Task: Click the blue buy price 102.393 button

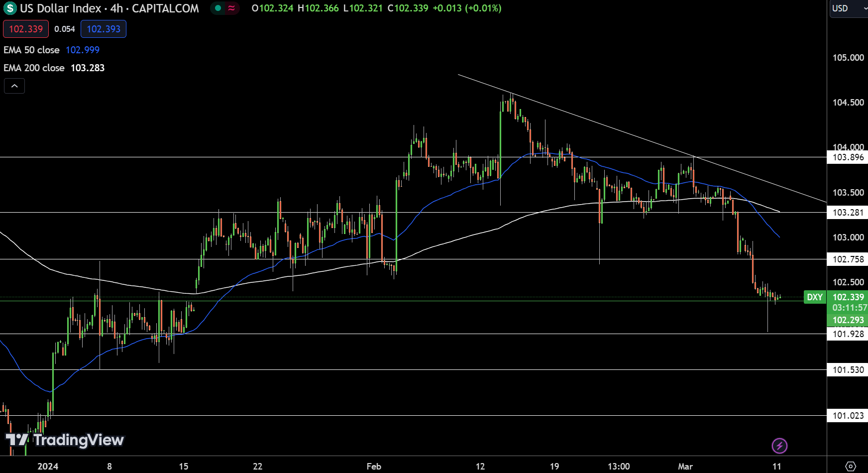Action: point(104,29)
